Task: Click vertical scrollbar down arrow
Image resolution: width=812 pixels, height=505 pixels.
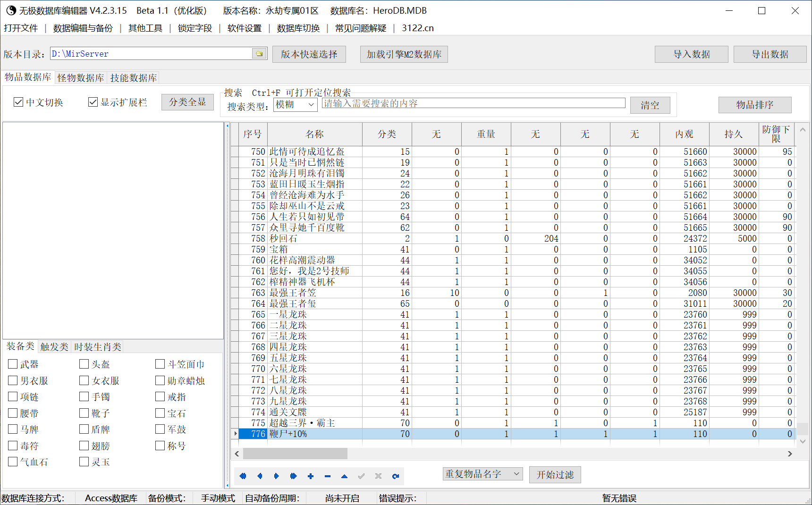Action: click(803, 441)
